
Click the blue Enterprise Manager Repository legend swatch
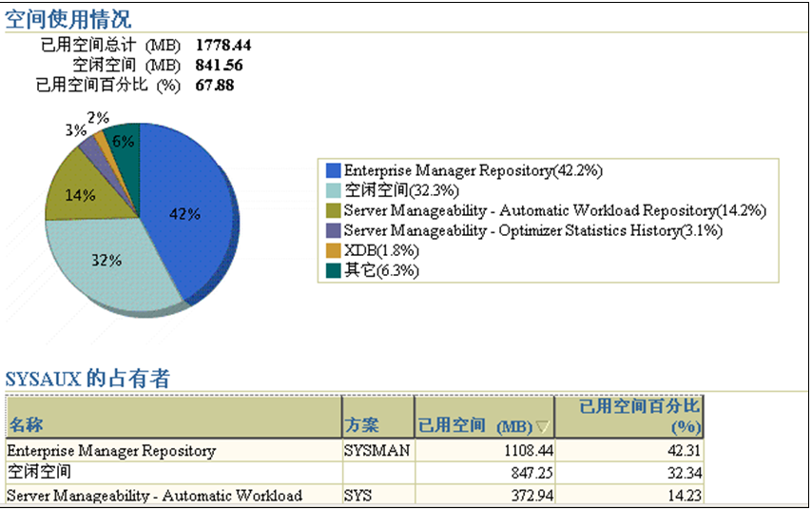click(x=333, y=170)
